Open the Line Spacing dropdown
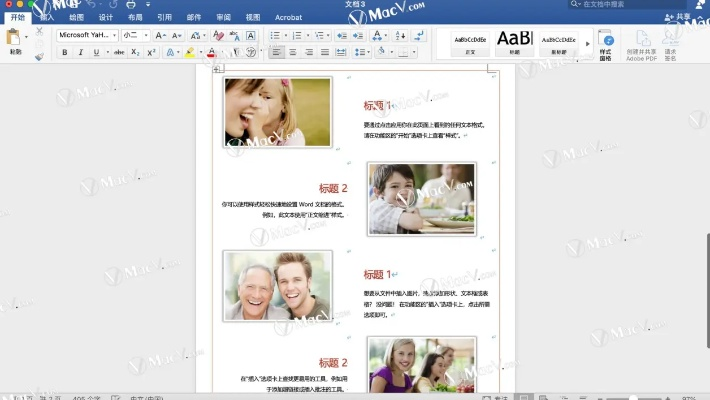710x400 pixels. [x=362, y=53]
